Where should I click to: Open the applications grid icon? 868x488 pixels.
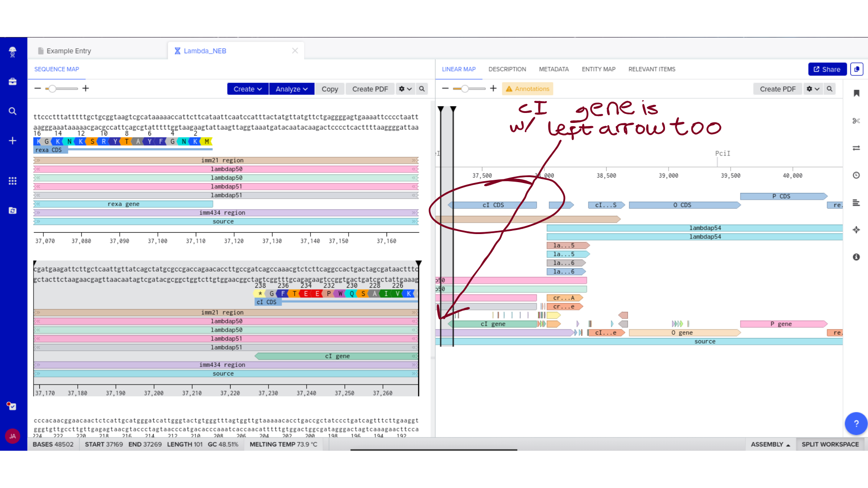click(13, 181)
